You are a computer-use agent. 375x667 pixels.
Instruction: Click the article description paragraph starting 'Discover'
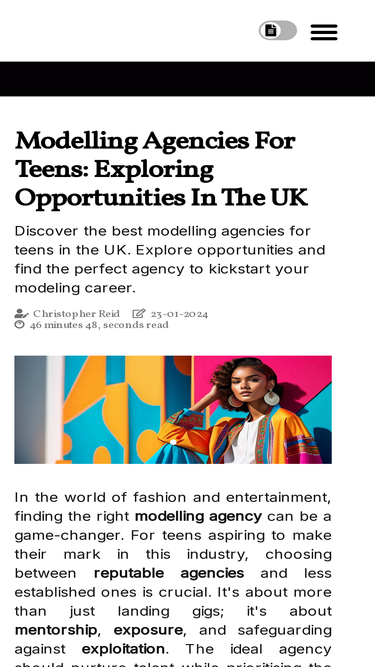tap(170, 259)
